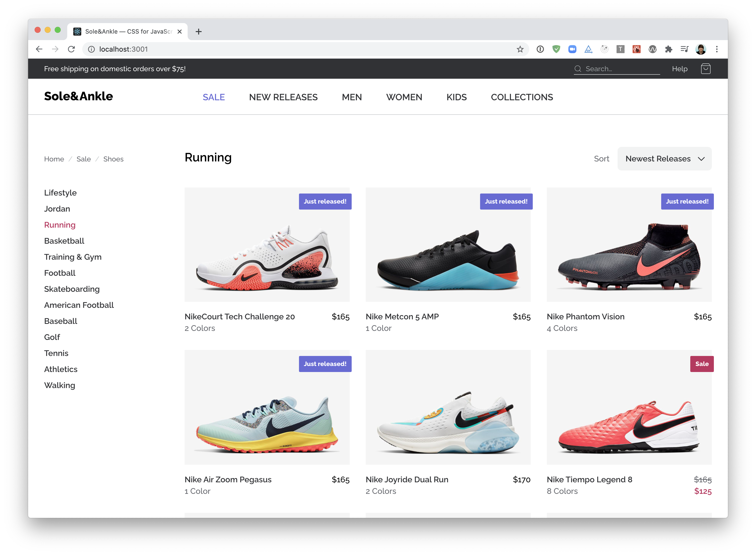Screen dimensions: 756x555
Task: Bookmark page with star icon
Action: coord(520,49)
